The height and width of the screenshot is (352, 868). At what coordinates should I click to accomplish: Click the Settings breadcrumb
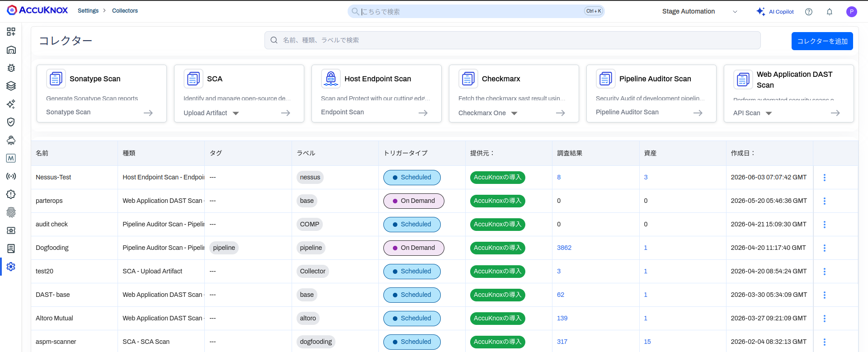[88, 11]
